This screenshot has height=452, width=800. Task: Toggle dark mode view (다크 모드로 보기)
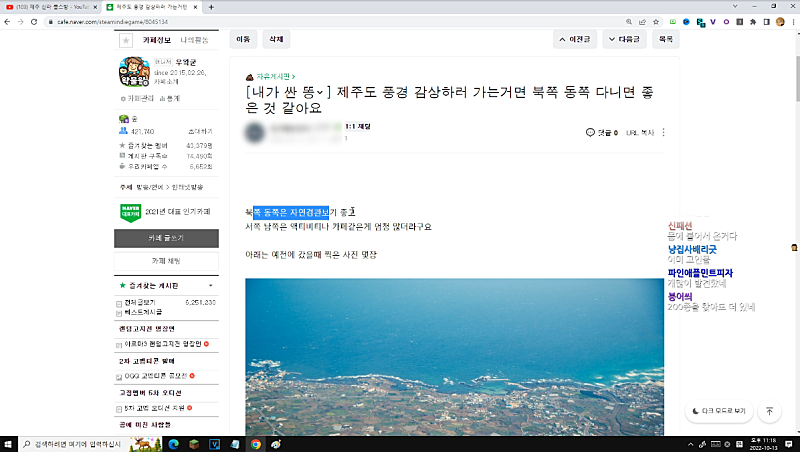click(718, 411)
